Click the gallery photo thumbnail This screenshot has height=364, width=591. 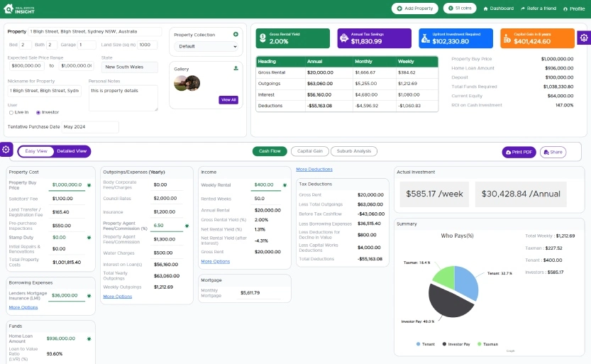click(x=187, y=83)
